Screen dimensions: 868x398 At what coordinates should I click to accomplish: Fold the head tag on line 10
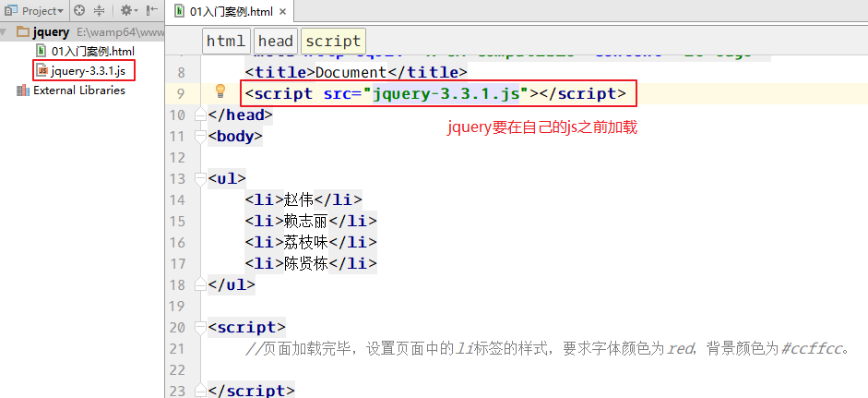(200, 115)
